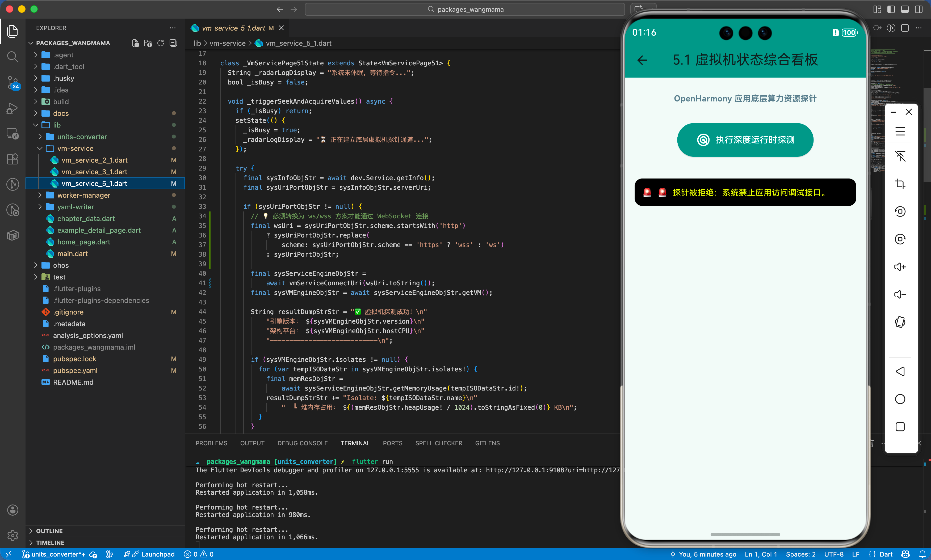
Task: Toggle bottom panel layout button
Action: coord(905,10)
